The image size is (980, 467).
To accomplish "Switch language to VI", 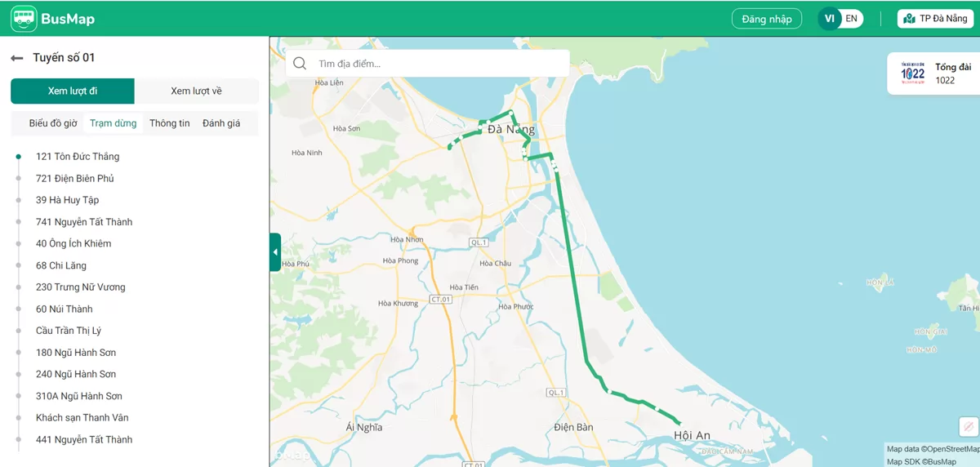I will (830, 19).
